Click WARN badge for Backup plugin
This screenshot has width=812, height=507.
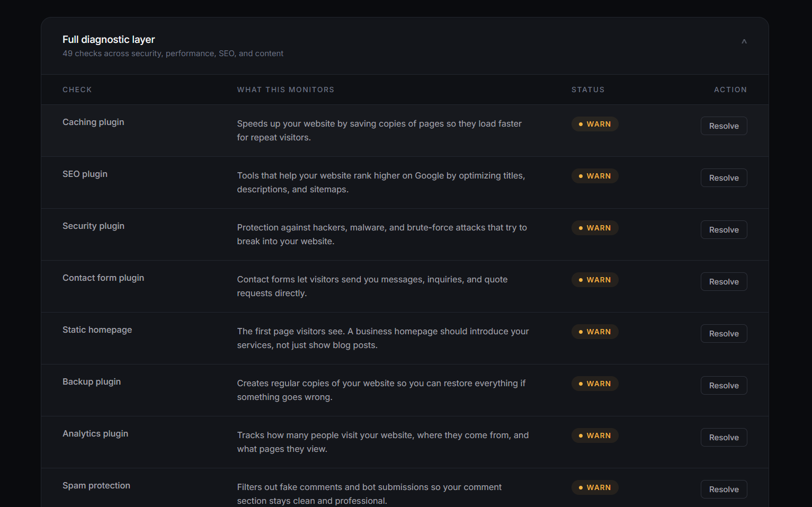(595, 384)
